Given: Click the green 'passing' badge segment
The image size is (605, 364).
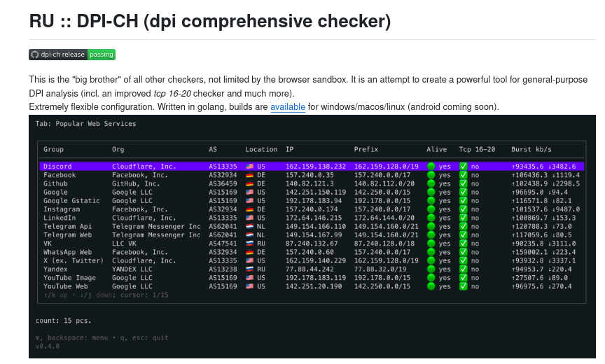Looking at the screenshot, I should pos(102,55).
